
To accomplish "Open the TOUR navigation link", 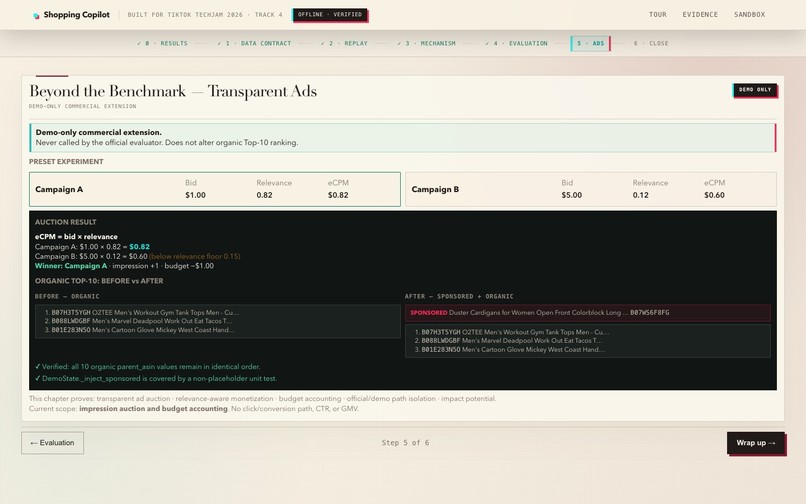I will pyautogui.click(x=657, y=14).
